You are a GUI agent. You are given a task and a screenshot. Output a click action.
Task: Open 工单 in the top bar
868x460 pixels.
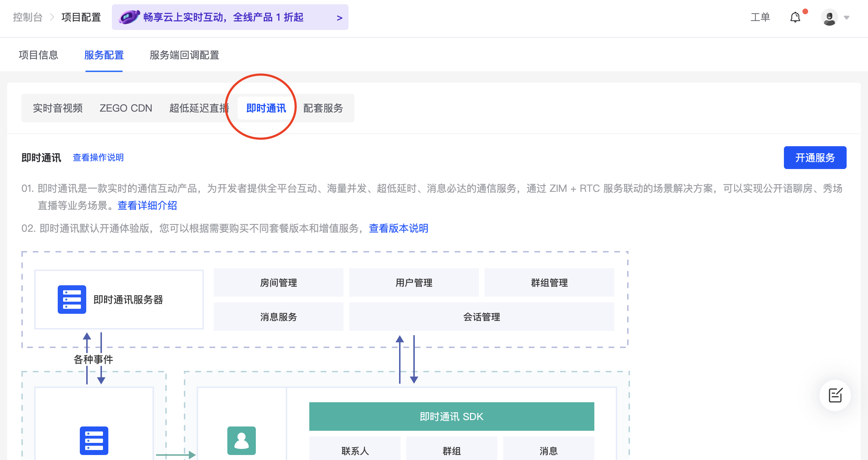(x=760, y=17)
